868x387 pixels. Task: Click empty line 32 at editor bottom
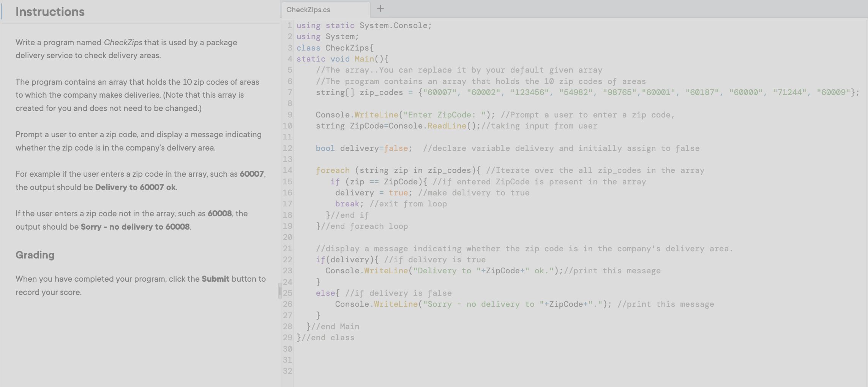pyautogui.click(x=342, y=371)
